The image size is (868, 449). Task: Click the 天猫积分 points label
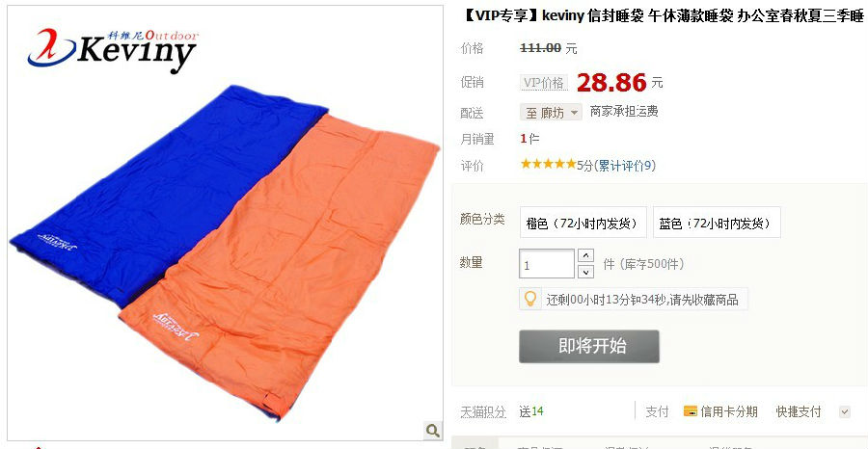tap(483, 412)
